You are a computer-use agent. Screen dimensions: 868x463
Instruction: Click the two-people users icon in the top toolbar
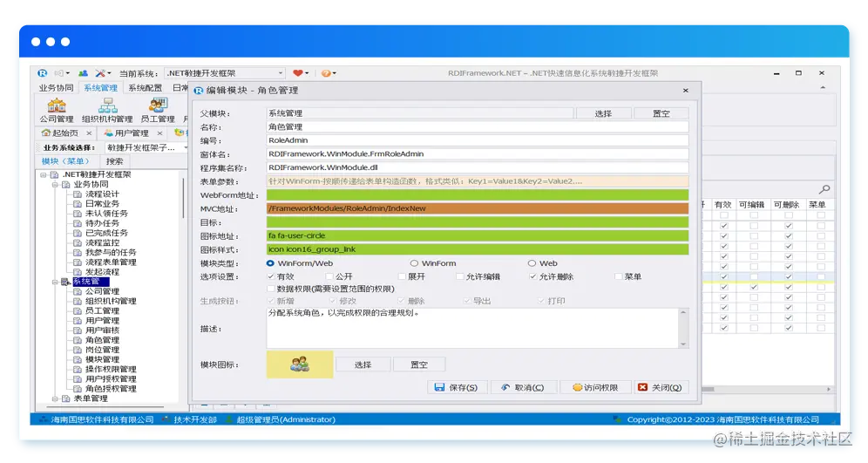tap(83, 73)
